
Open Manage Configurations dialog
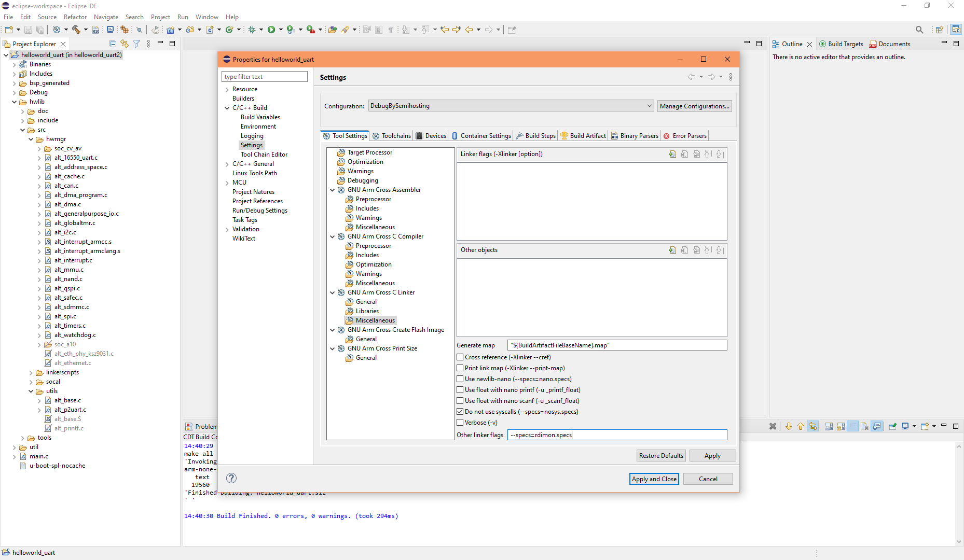694,106
